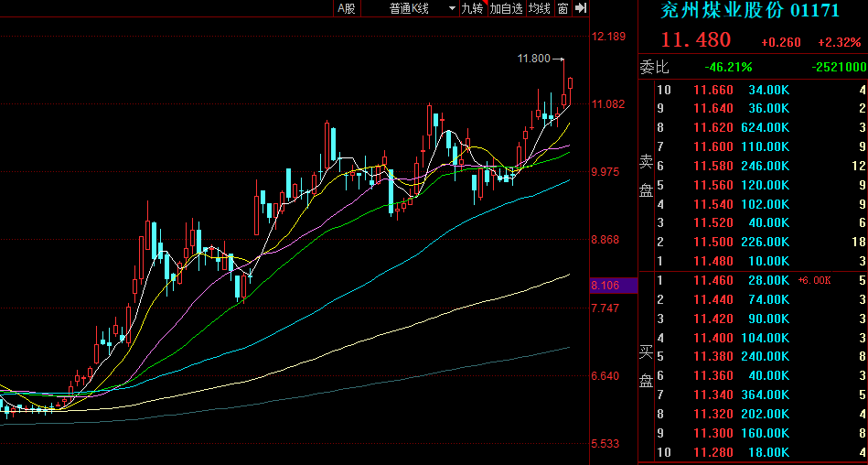Click 加自选 to add to watchlist
The image size is (868, 465).
pyautogui.click(x=506, y=8)
